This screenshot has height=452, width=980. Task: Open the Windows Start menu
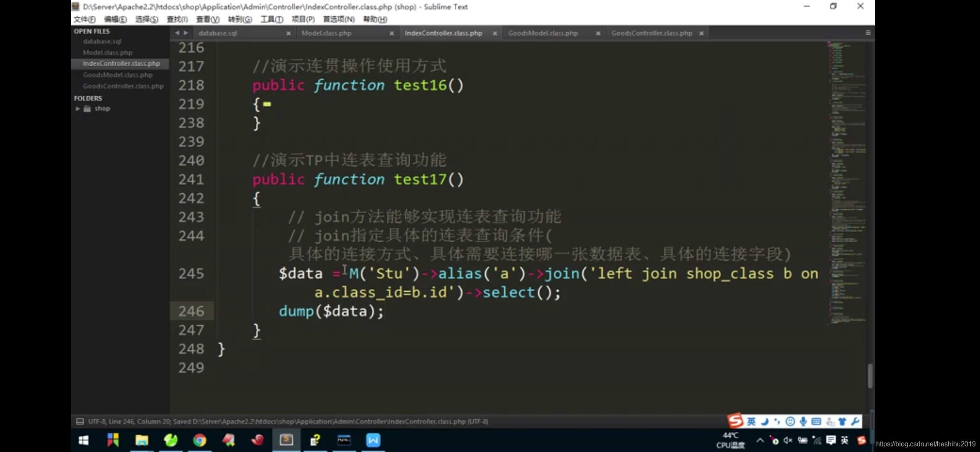tap(84, 440)
